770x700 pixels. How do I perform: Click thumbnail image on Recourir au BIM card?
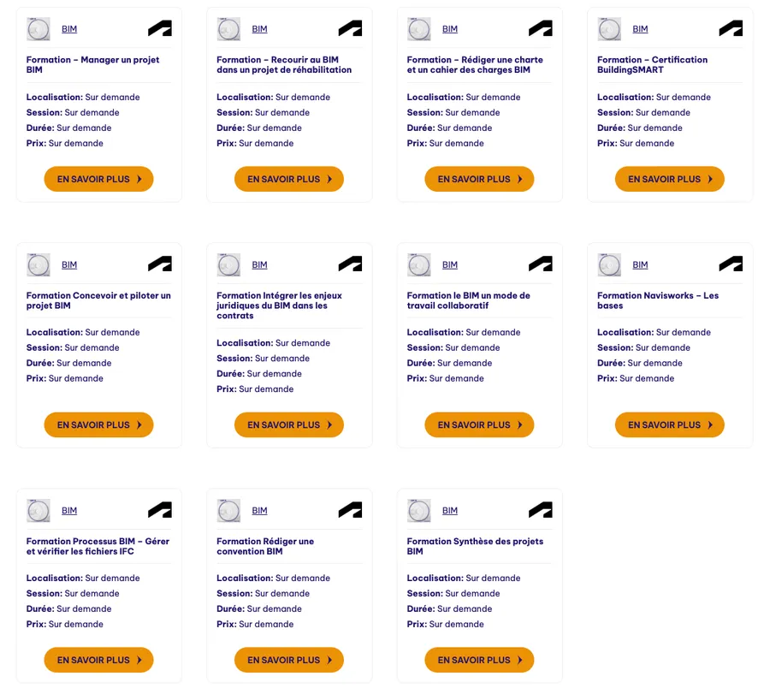point(228,29)
